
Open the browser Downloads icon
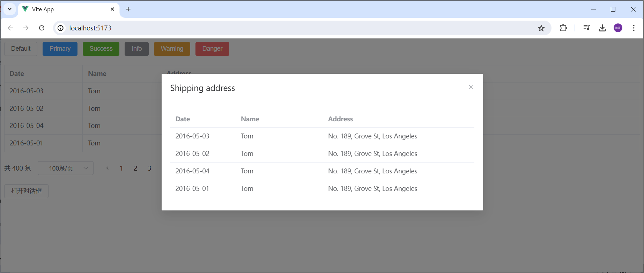click(602, 28)
